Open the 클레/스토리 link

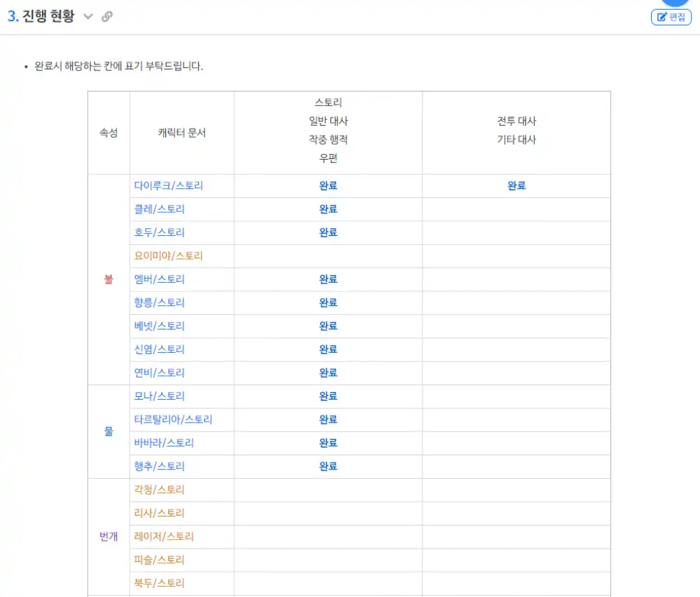click(x=159, y=209)
